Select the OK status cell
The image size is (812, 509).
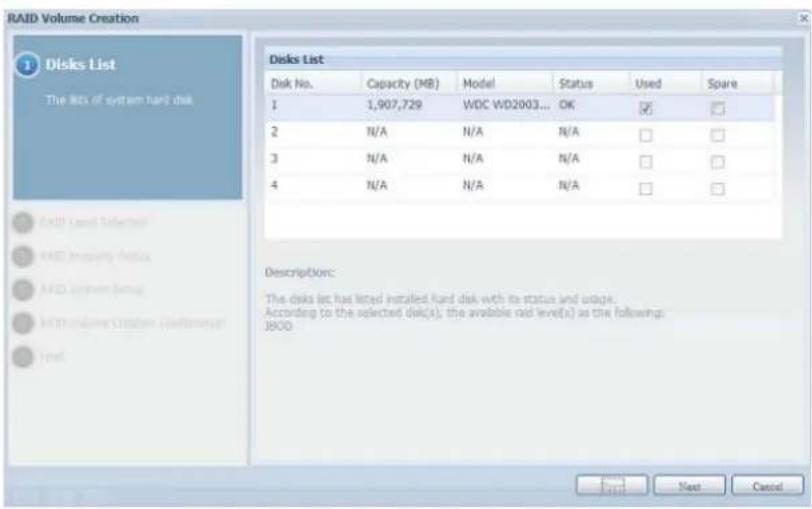click(x=567, y=105)
